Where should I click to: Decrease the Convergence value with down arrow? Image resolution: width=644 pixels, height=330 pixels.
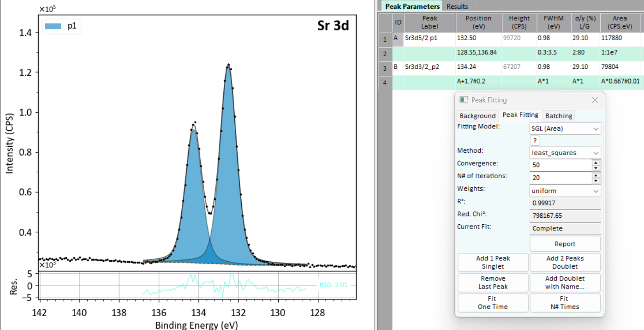click(596, 168)
